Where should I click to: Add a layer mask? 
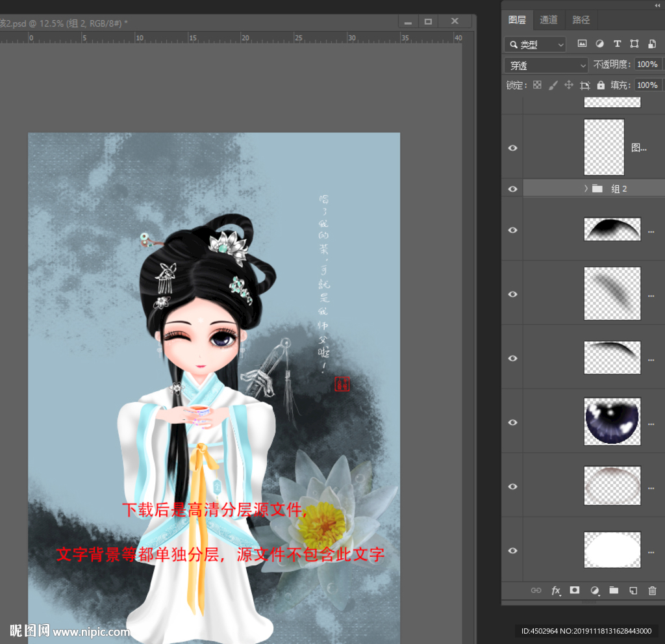[575, 590]
